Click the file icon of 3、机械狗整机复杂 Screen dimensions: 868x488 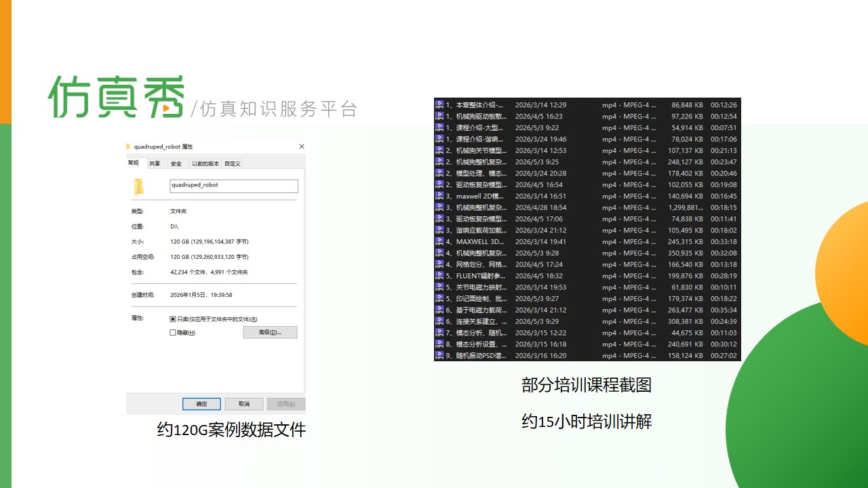coord(439,207)
